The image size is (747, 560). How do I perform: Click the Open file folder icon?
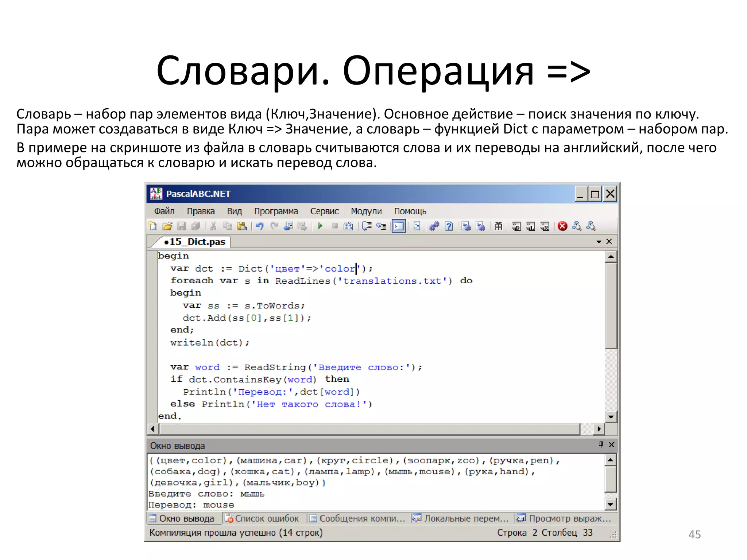[167, 226]
